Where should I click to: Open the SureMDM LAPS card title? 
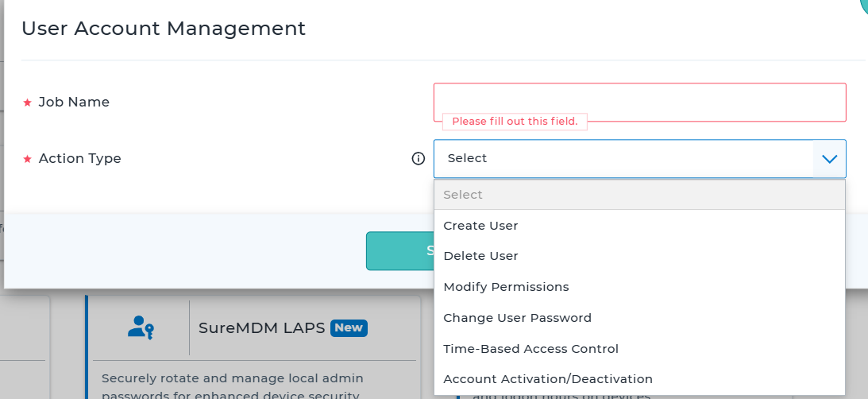tap(261, 327)
